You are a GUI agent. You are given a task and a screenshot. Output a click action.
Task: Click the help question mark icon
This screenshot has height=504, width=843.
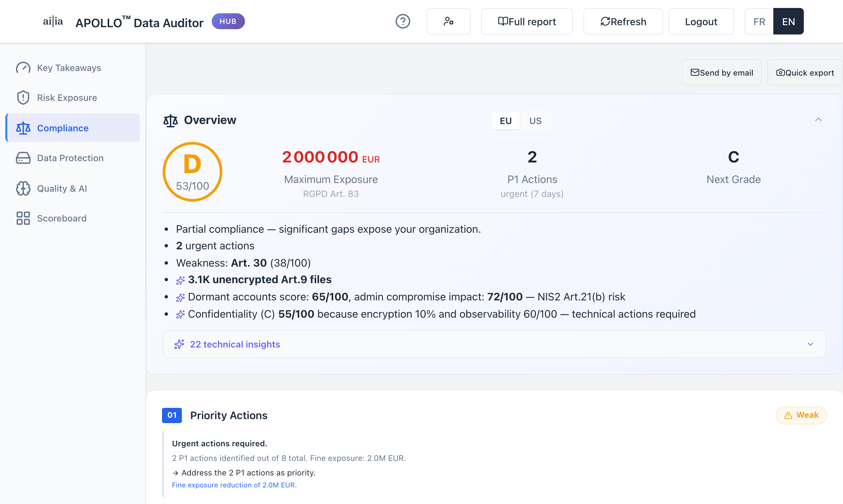[x=403, y=22]
